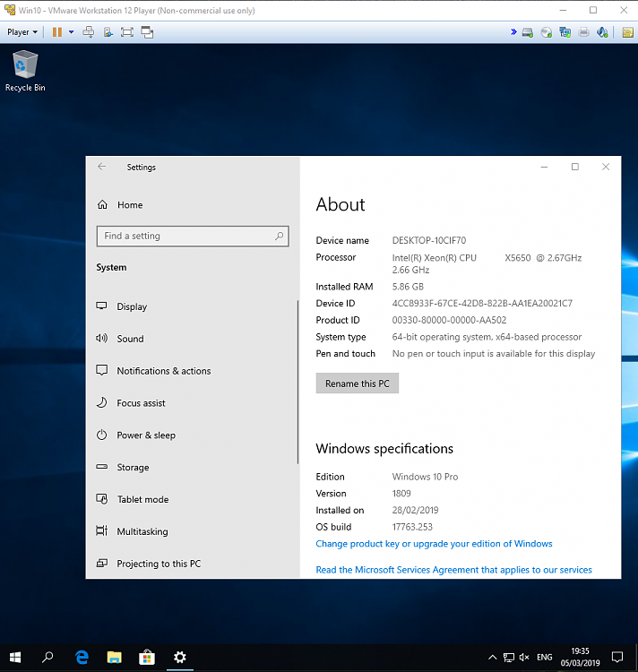Viewport: 638px width, 672px height.
Task: Show hidden system tray icons
Action: pos(493,657)
